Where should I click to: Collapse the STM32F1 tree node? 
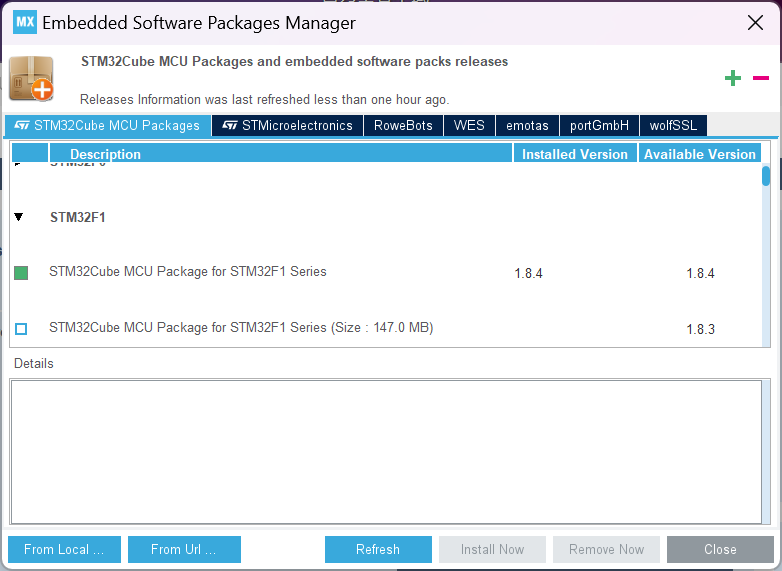[x=19, y=217]
